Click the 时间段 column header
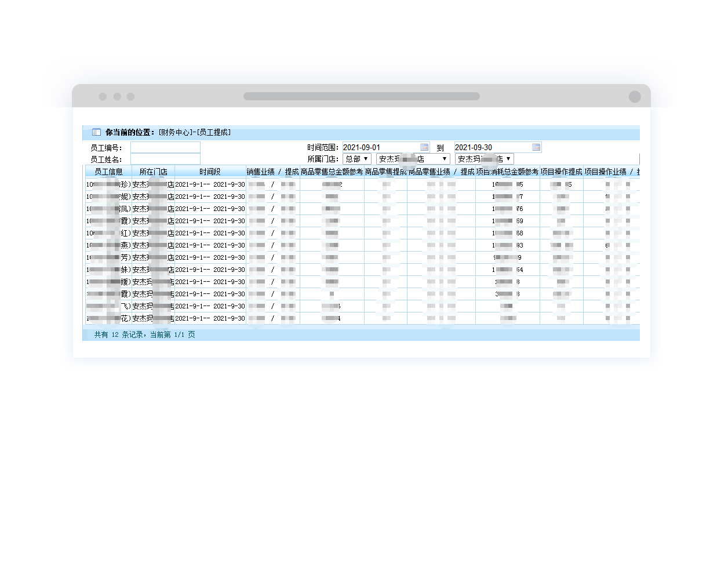Viewport: 728px width, 567px height. 210,172
